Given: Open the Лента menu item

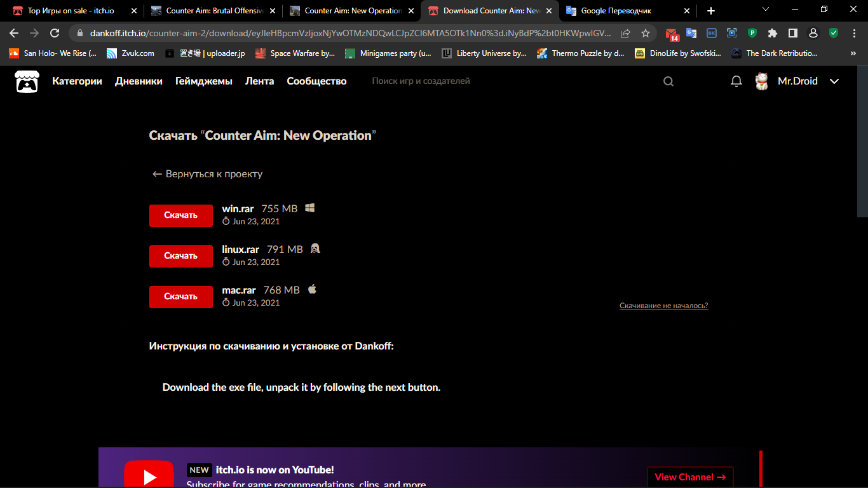Looking at the screenshot, I should 260,81.
